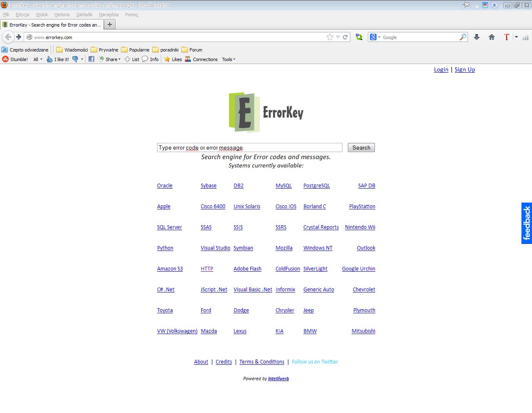Open the Prywatne bookmarks folder
The image size is (532, 413).
pyautogui.click(x=104, y=50)
